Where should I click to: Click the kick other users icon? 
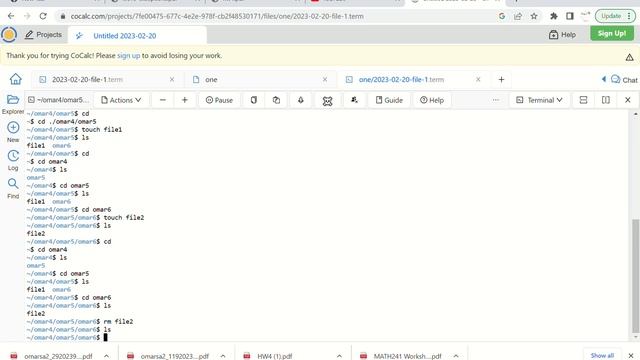[x=327, y=100]
